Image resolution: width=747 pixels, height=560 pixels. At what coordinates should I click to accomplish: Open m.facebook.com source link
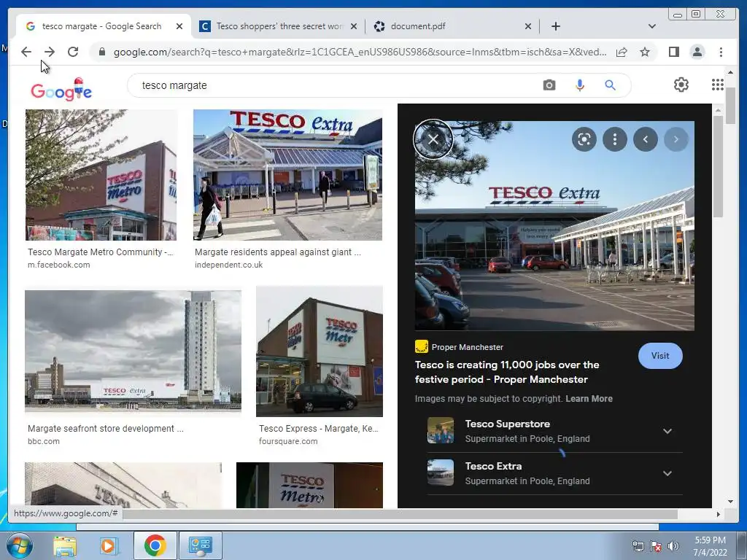[x=58, y=265]
